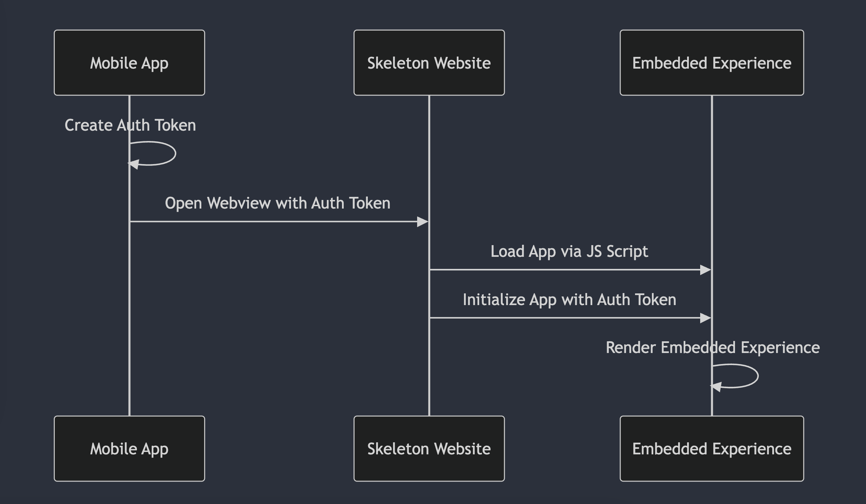Click the bottom Embedded Experience participant box

(712, 448)
